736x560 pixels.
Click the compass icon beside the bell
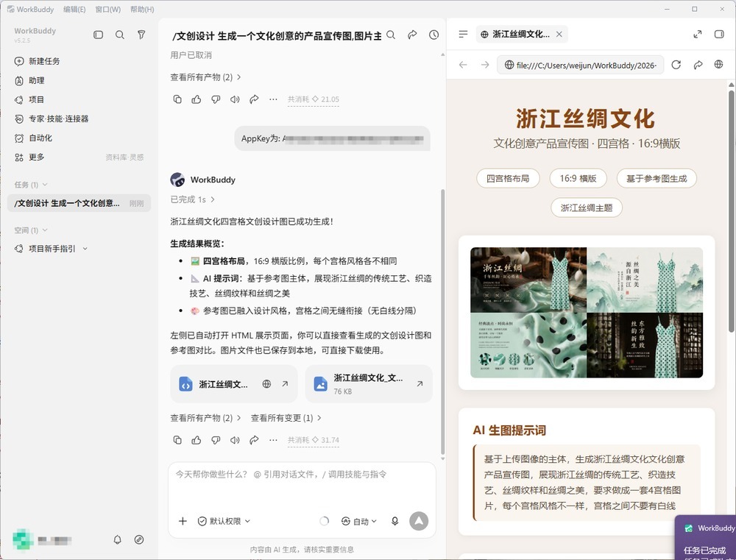coord(139,540)
